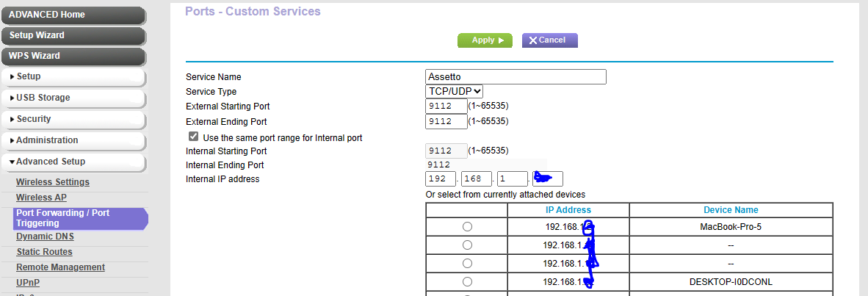The image size is (868, 296).
Task: Click the Apply button
Action: click(484, 40)
